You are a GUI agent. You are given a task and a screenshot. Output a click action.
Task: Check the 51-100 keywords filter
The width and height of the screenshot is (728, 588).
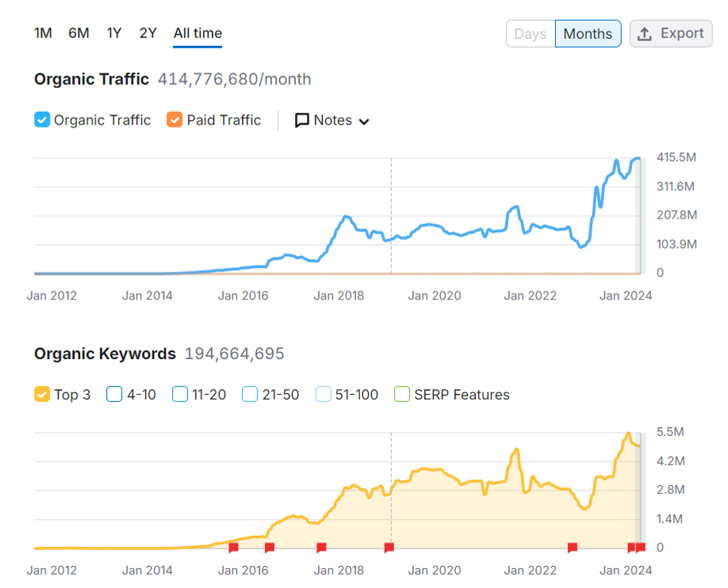(x=323, y=395)
